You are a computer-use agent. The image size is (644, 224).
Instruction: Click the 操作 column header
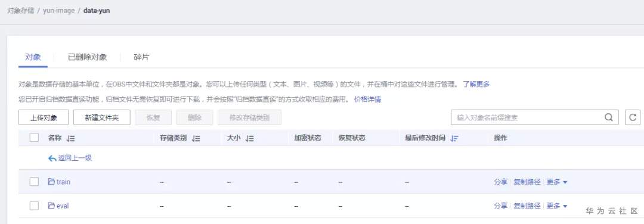[x=501, y=138]
